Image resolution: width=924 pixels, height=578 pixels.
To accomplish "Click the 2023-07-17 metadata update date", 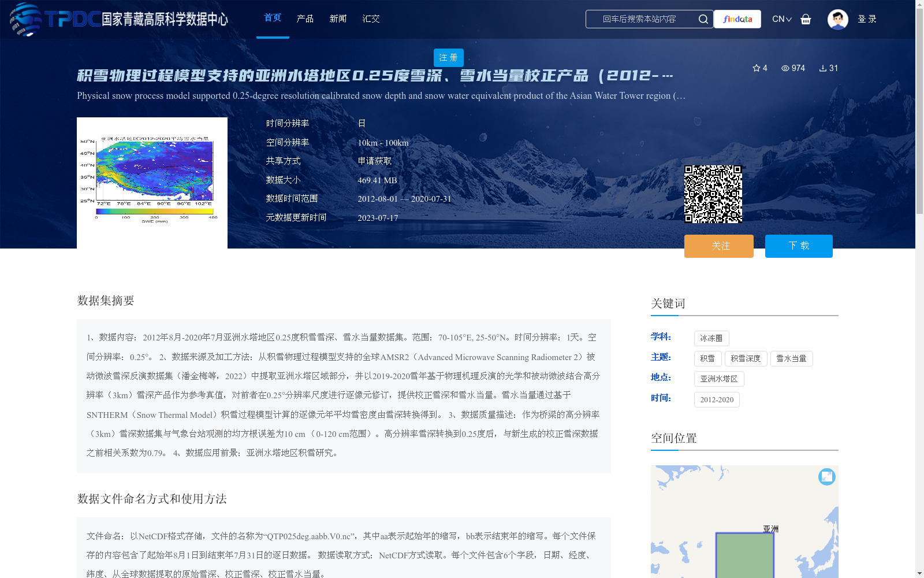I will (x=378, y=218).
